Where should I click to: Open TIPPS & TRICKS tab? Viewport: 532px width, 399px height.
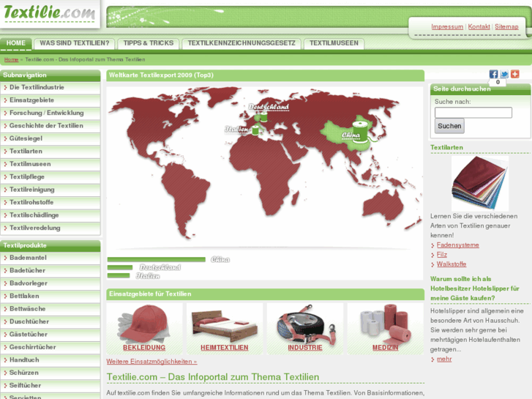(149, 43)
